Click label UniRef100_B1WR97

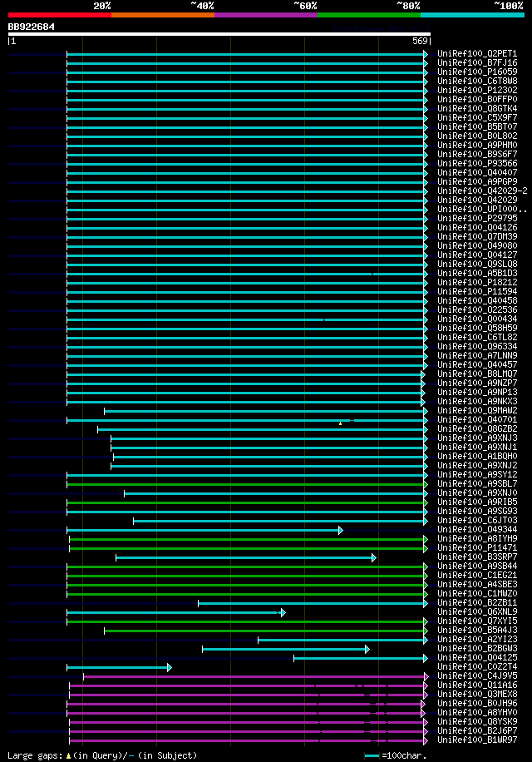[477, 740]
